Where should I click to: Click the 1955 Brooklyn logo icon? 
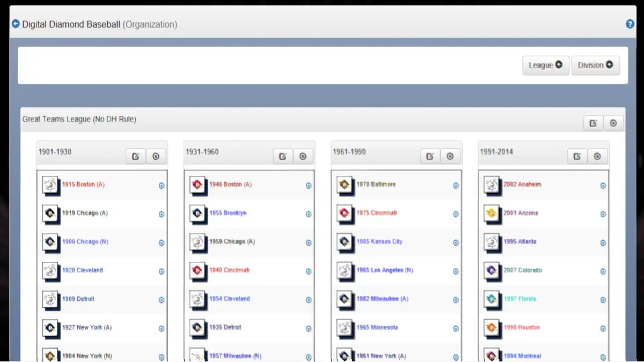click(x=197, y=214)
